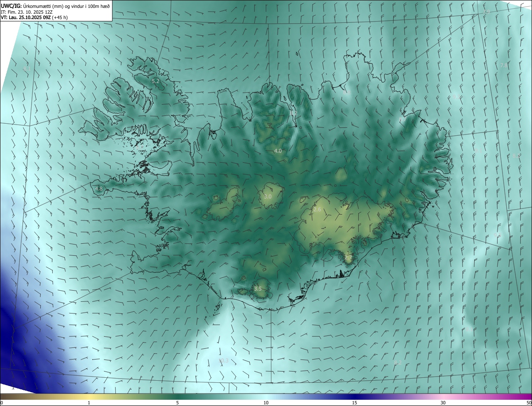Click the colorbar label 0

(x=2, y=403)
